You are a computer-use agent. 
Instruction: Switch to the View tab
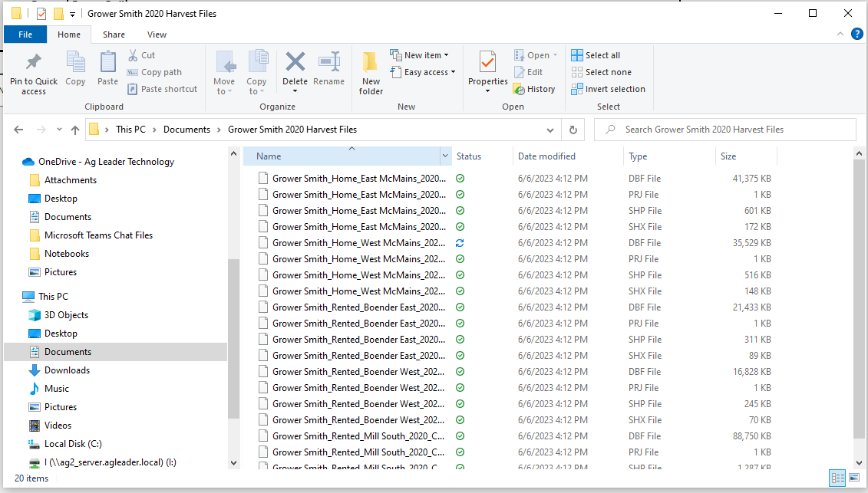point(157,34)
